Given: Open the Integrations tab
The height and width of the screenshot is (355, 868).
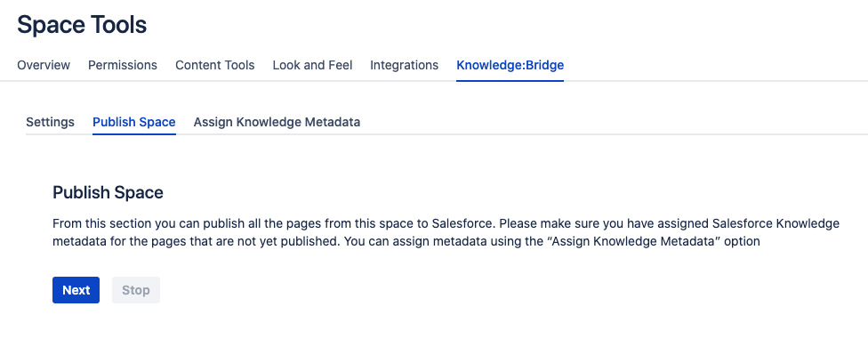Looking at the screenshot, I should (404, 65).
